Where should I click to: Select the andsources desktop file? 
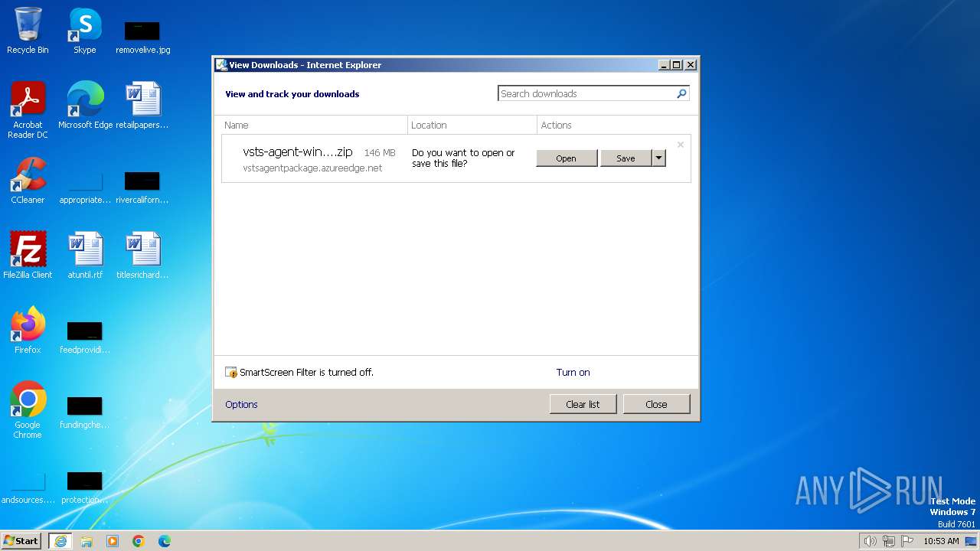point(28,488)
